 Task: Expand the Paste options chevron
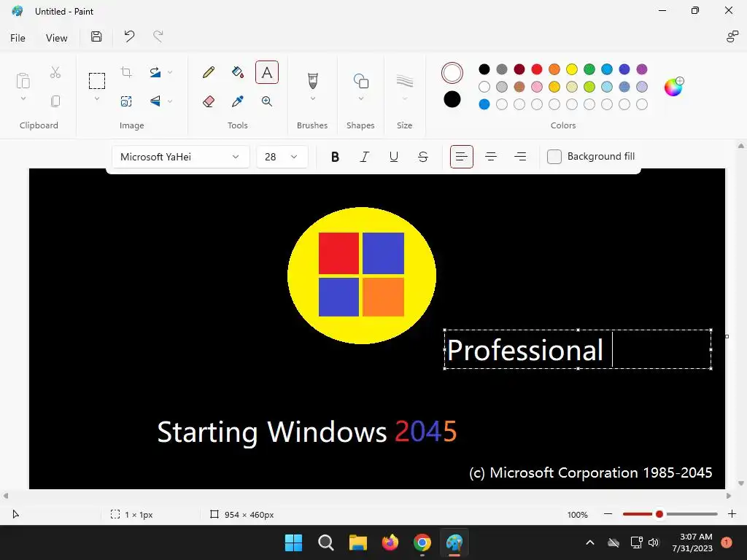point(23,98)
